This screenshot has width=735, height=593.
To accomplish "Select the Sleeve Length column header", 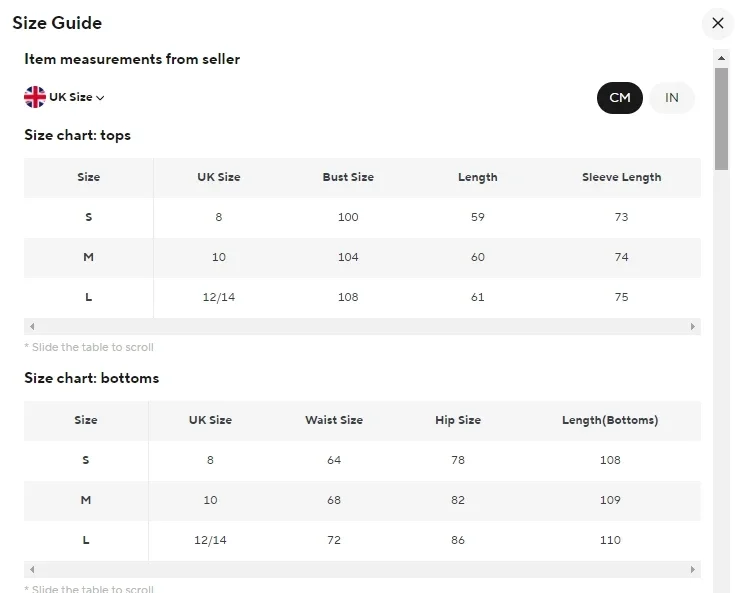I will [x=621, y=177].
